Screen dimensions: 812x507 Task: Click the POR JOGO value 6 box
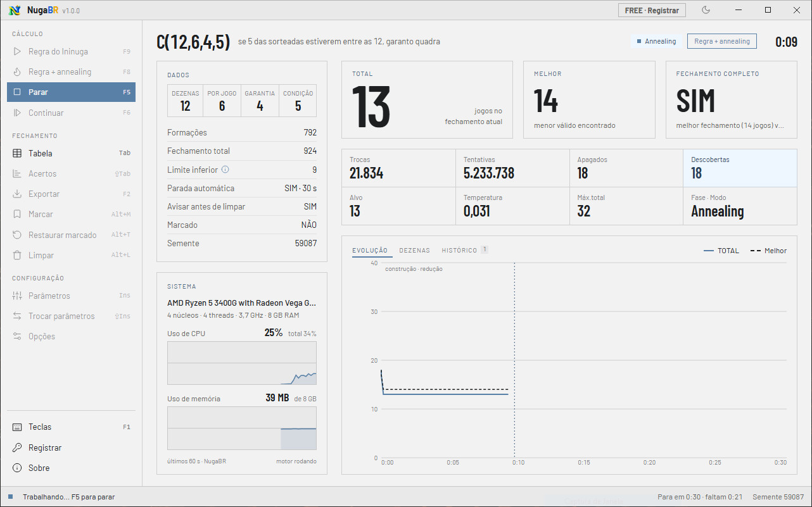222,101
